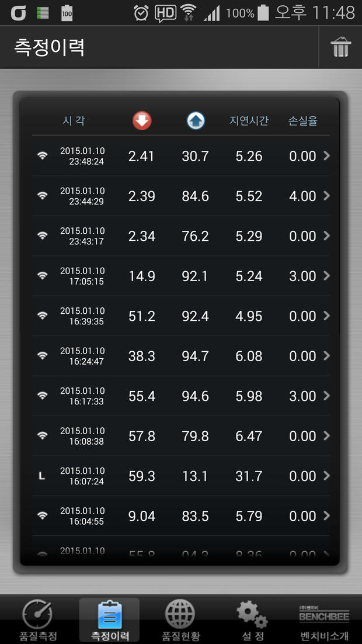The image size is (362, 644).
Task: Select the 2015.01.10 23:48:24 timestamp
Action: (82, 156)
